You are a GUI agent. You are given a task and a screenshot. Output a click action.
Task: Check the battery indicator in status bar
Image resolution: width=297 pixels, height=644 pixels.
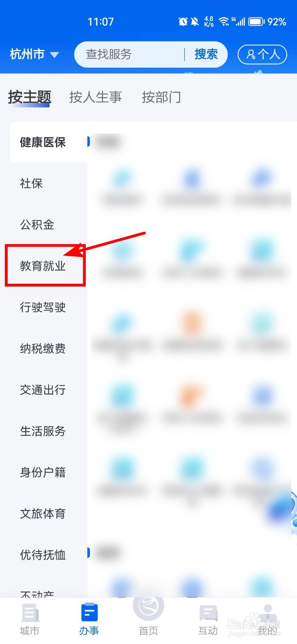pos(256,21)
